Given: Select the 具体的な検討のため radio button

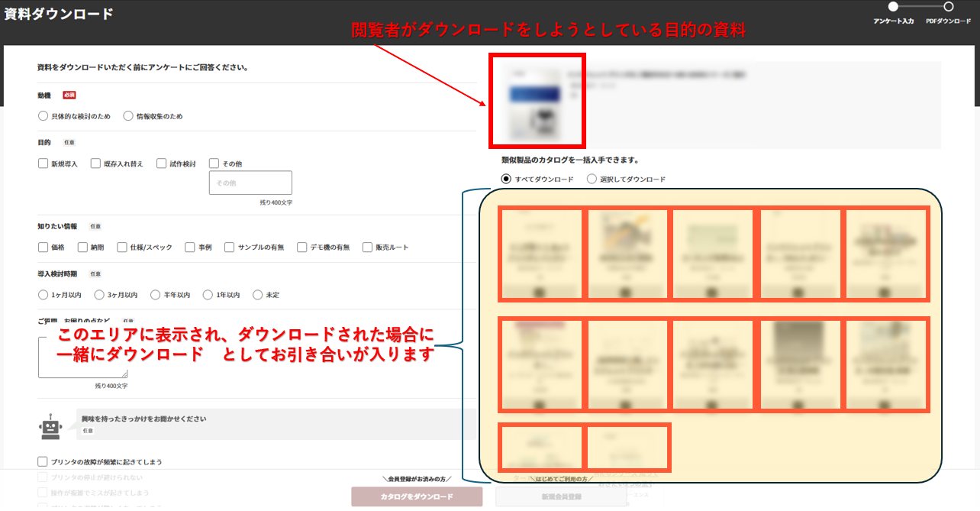Looking at the screenshot, I should coord(44,116).
